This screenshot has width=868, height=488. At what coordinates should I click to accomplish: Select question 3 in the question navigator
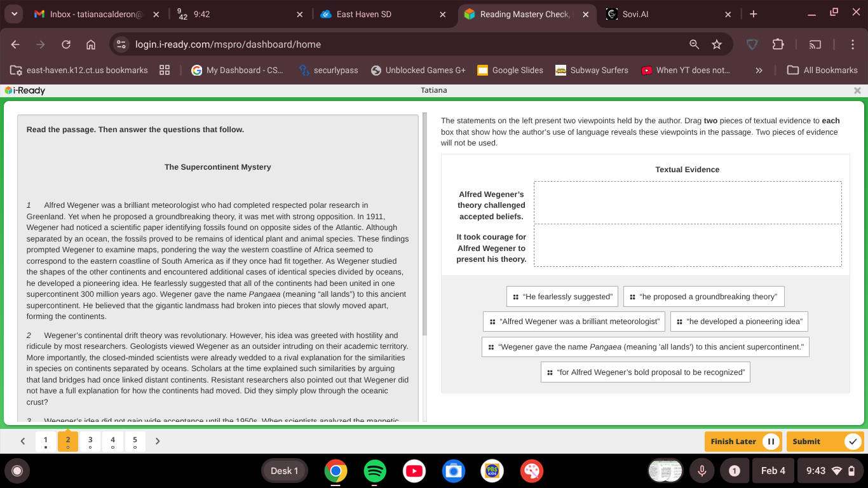(90, 441)
